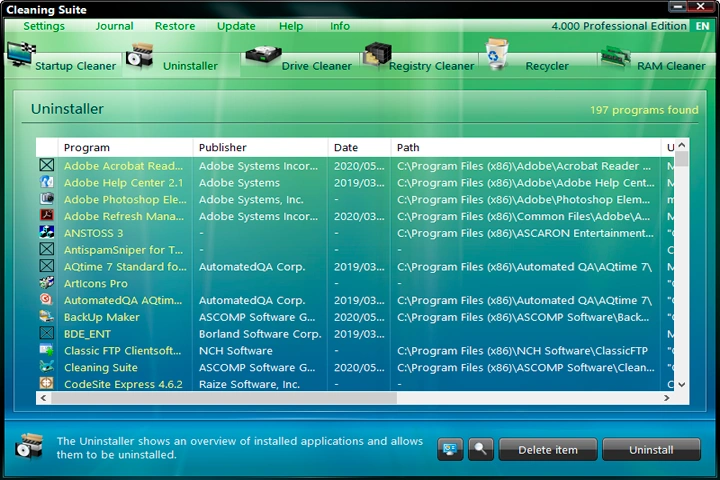Click the Uninstall button
This screenshot has width=720, height=480.
click(651, 449)
